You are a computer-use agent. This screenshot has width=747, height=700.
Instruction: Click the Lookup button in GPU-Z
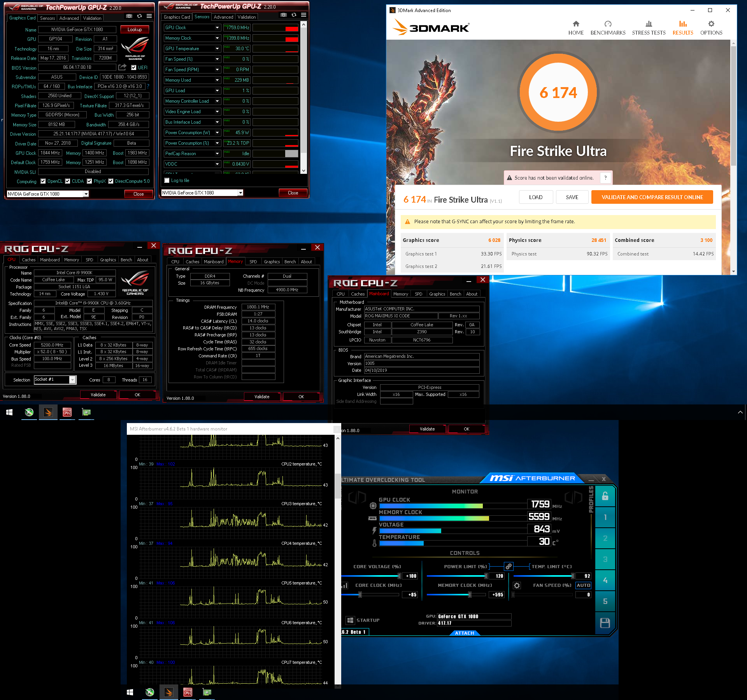click(135, 30)
